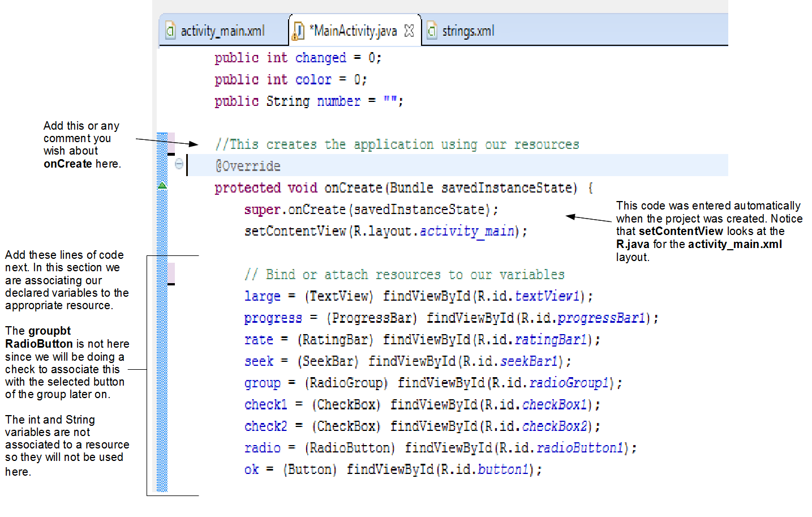
Task: Click 'public int color = 0;' line
Action: pyautogui.click(x=291, y=80)
